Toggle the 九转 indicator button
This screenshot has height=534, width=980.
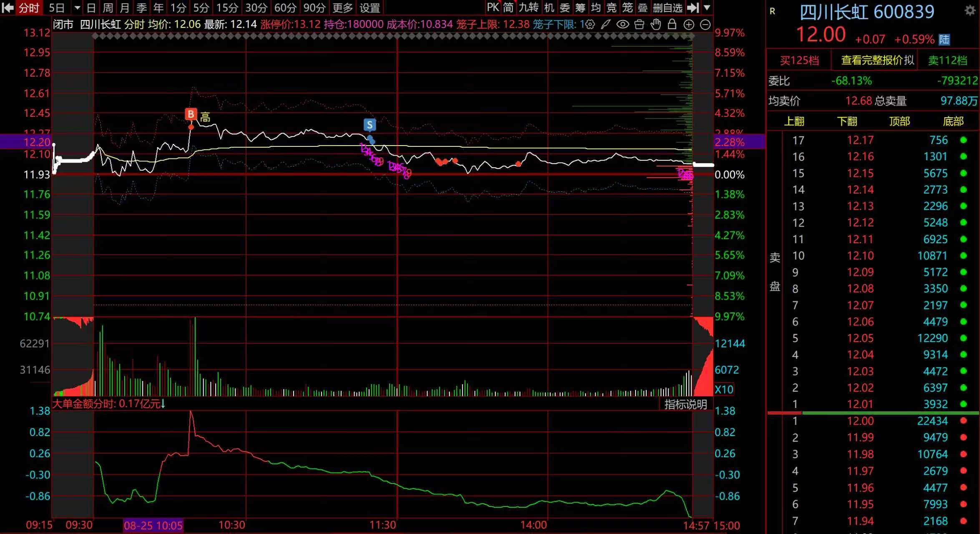pos(528,8)
